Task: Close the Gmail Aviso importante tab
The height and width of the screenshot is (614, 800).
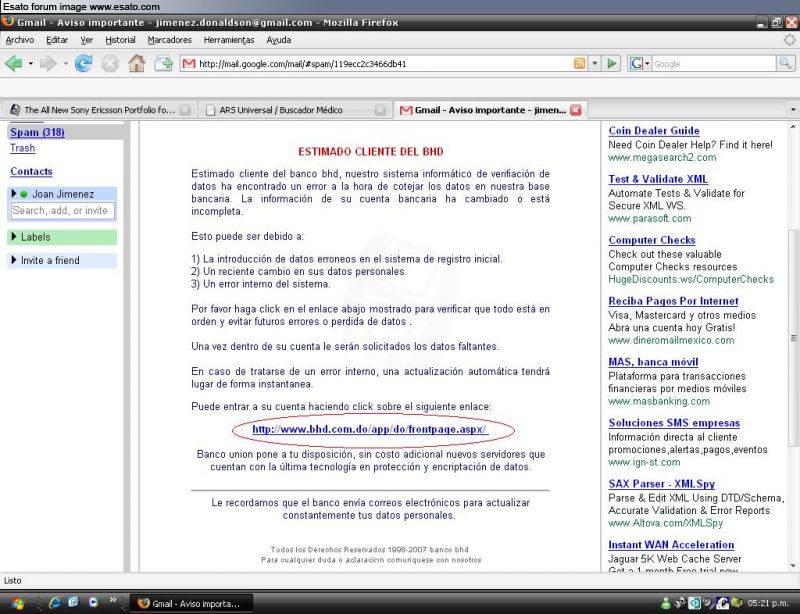Action: point(576,110)
